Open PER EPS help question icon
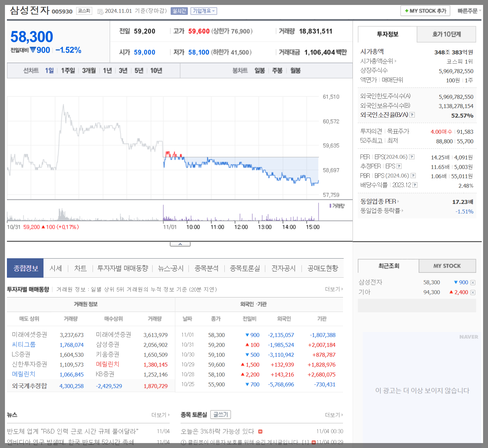 [412, 157]
